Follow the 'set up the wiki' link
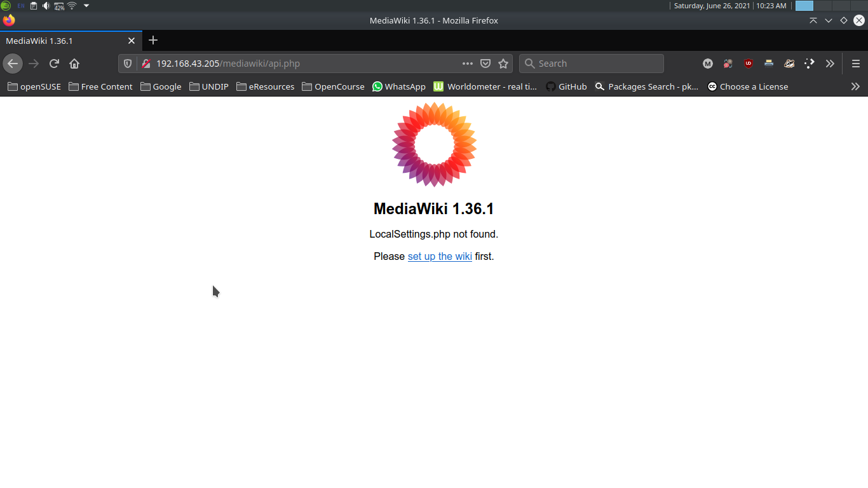 (x=440, y=257)
